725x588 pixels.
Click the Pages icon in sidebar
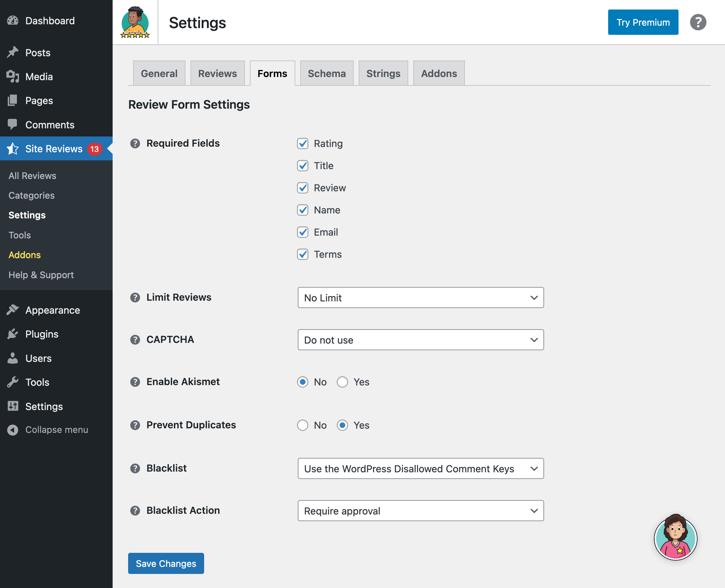[x=13, y=100]
